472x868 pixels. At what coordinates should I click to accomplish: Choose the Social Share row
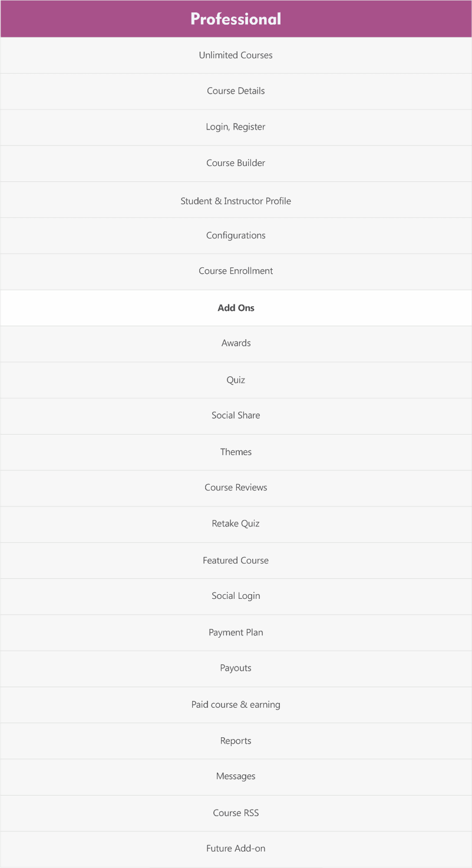point(236,416)
